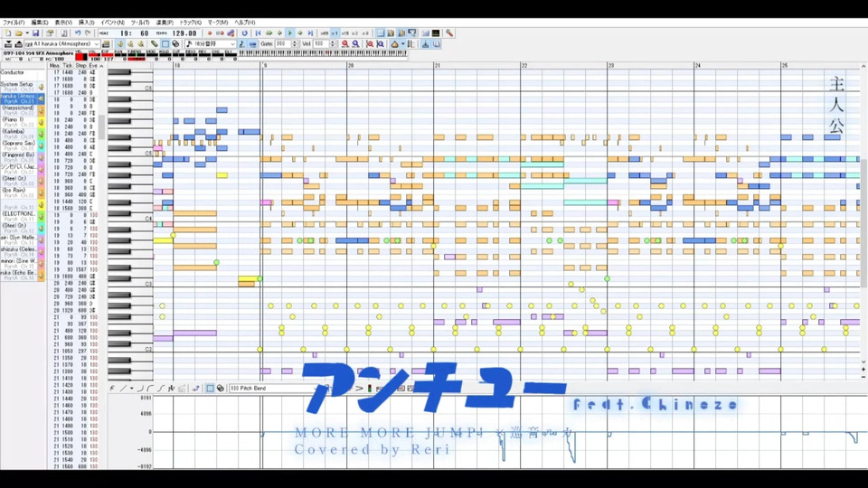This screenshot has width=868, height=488.
Task: Open the 挿入(I) menu
Action: coord(87,23)
